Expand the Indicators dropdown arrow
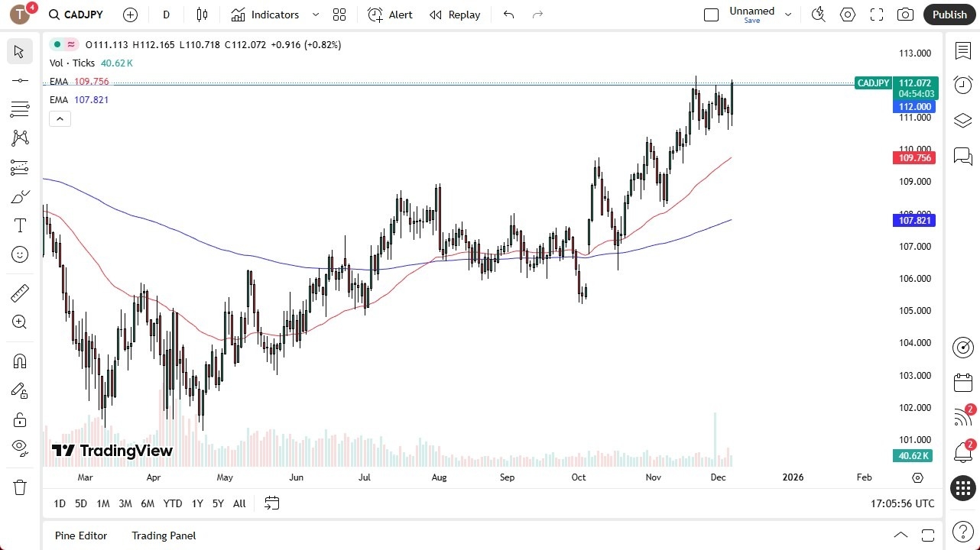 315,15
